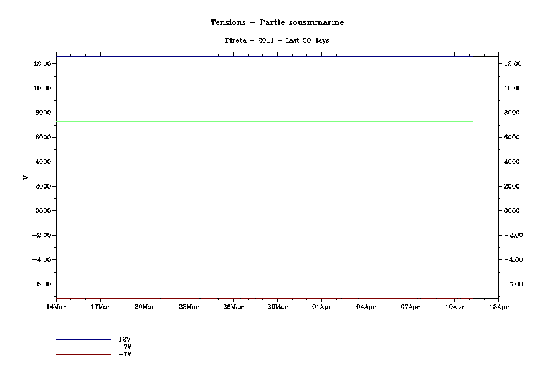
Task: Click the "V" y-axis unit label
Action: click(x=26, y=177)
